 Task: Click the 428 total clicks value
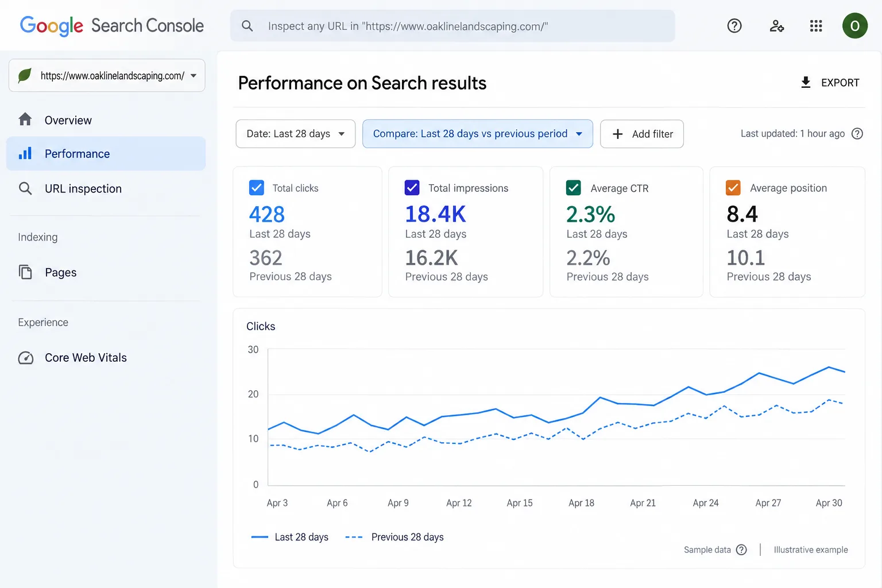[x=267, y=214]
